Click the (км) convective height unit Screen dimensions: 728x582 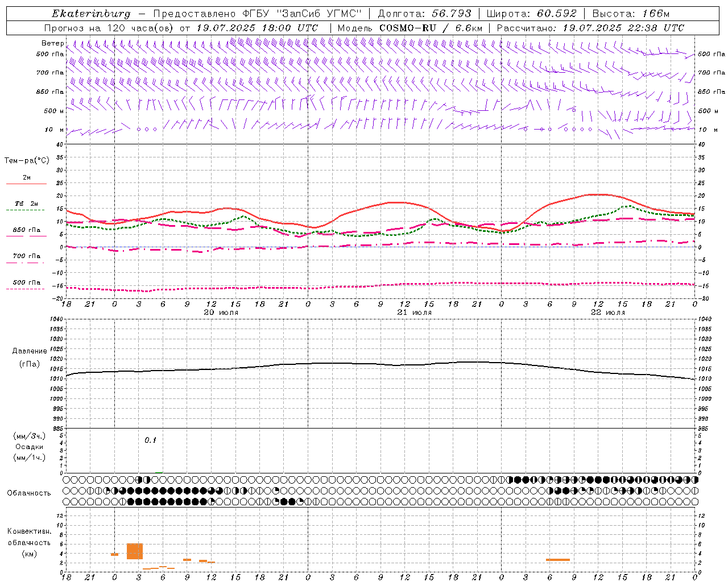tap(30, 554)
